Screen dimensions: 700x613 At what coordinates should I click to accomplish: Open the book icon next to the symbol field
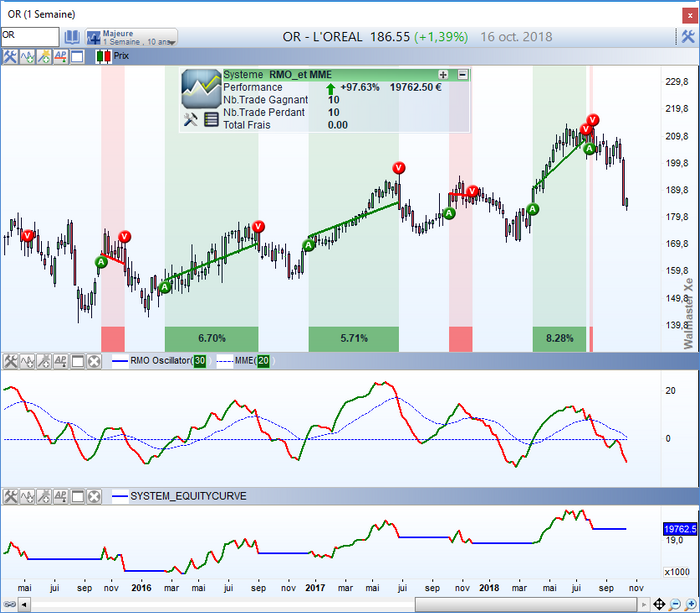tap(72, 37)
